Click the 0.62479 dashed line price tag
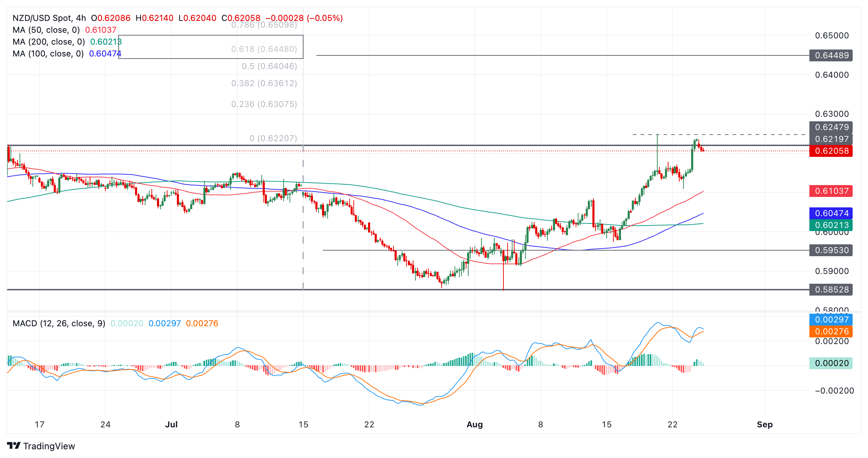Viewport: 868px width, 458px height. tap(831, 127)
